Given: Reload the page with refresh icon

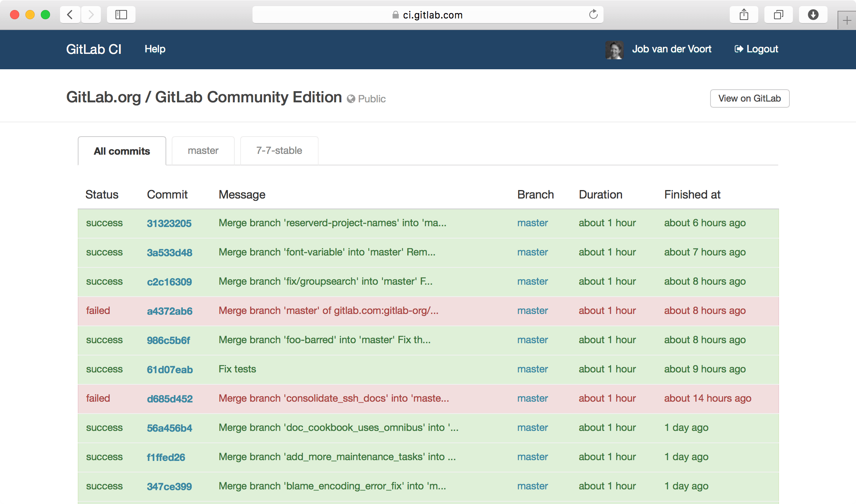Looking at the screenshot, I should (x=593, y=15).
